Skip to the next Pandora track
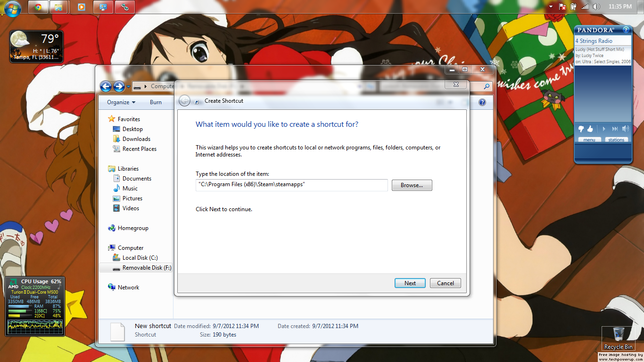Image resolution: width=644 pixels, height=362 pixels. click(x=615, y=129)
